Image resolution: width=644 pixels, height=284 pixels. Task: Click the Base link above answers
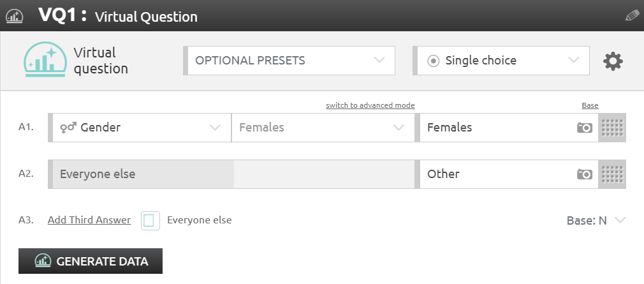[x=590, y=105]
